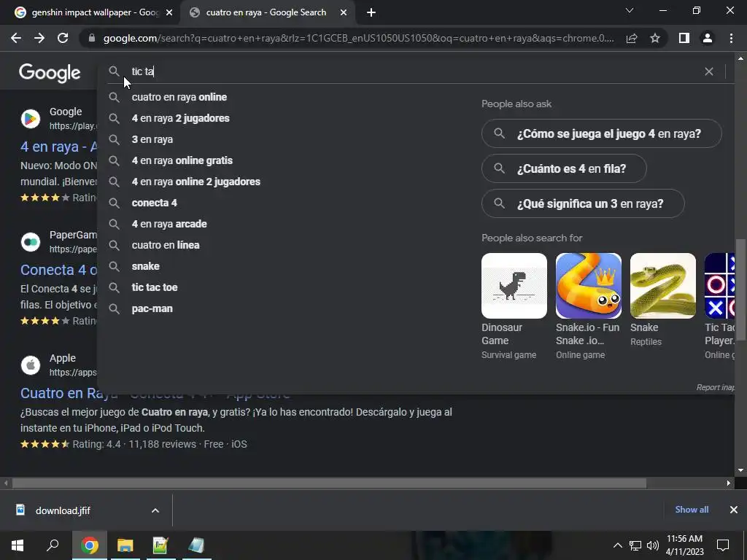Click the URL address bar
The height and width of the screenshot is (560, 747).
click(x=358, y=38)
